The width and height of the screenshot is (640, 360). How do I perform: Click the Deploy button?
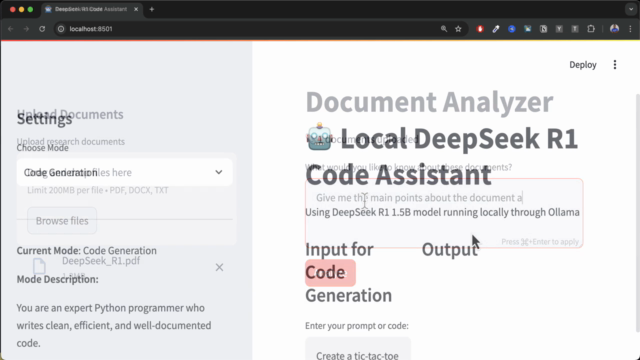tap(583, 64)
